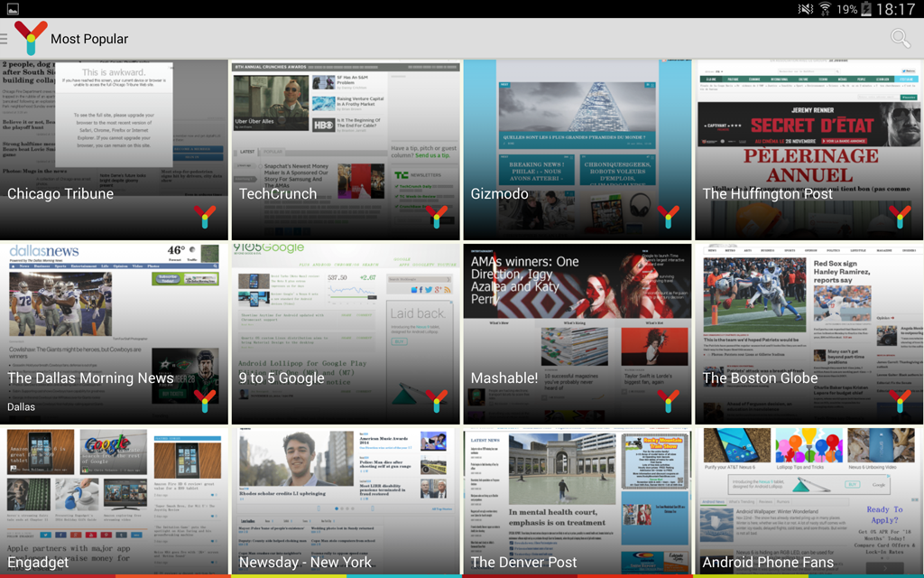Click the Y badge on 9 to 5 Google tile

click(x=436, y=401)
